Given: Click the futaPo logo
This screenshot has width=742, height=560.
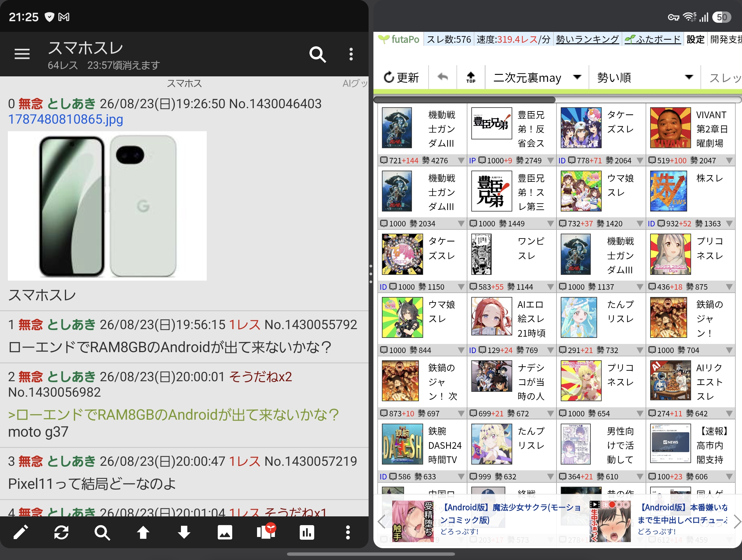Looking at the screenshot, I should click(x=399, y=40).
